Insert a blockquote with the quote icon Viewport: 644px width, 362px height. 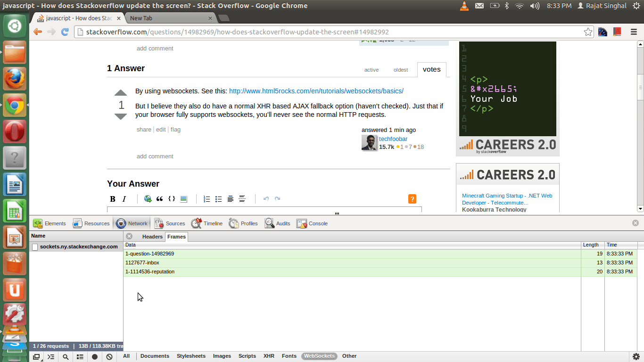coord(160,199)
